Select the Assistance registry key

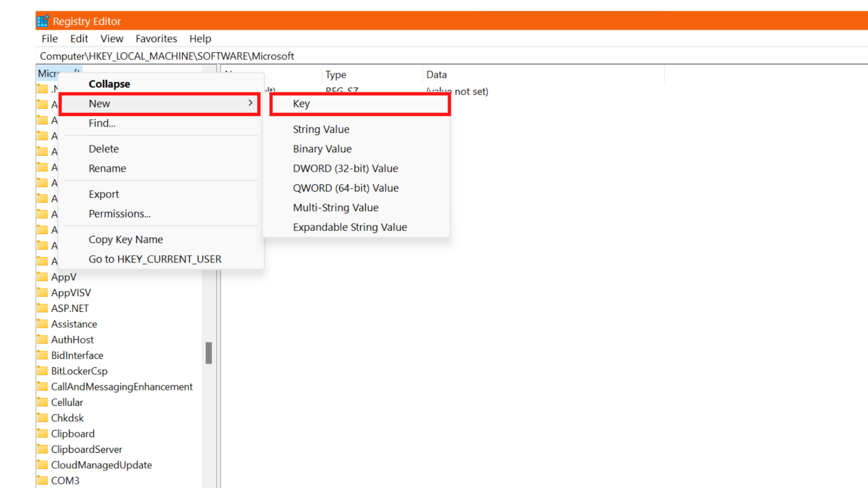coord(74,324)
